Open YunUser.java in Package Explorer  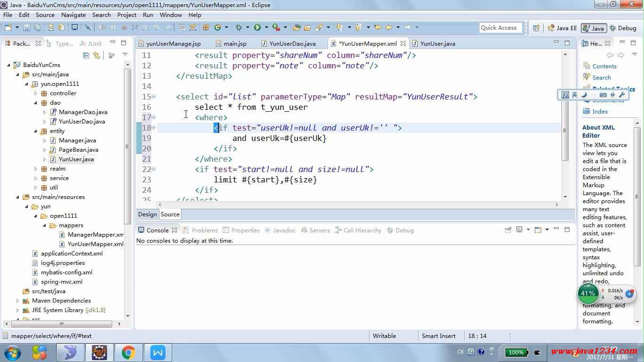76,159
